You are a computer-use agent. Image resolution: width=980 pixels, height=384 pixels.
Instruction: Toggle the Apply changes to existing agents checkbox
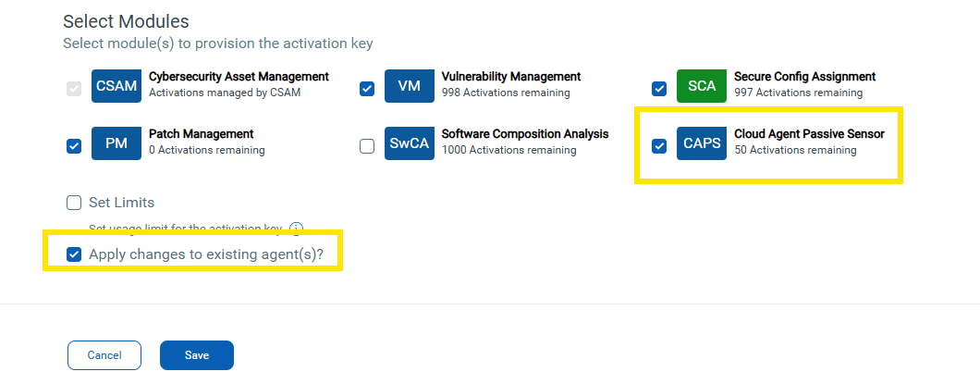point(74,254)
